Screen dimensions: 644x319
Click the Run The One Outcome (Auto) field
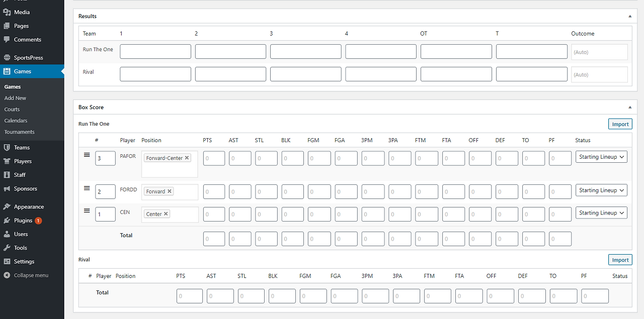pyautogui.click(x=599, y=52)
